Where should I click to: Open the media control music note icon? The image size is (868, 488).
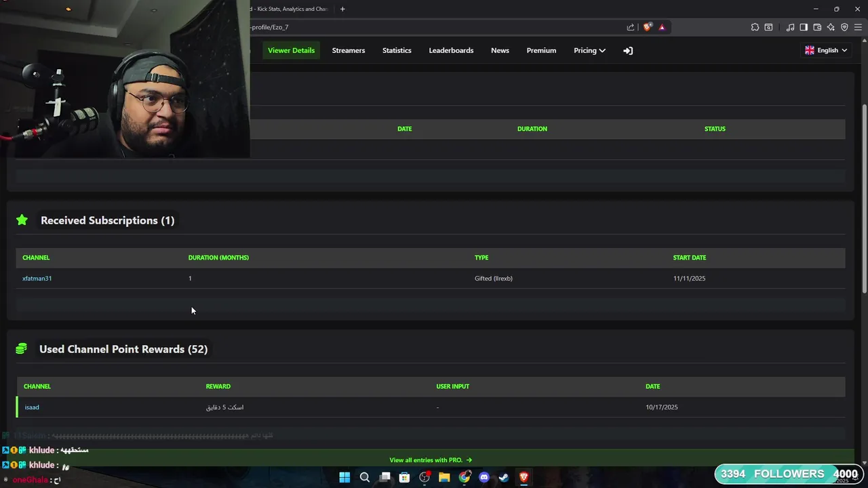coord(790,27)
